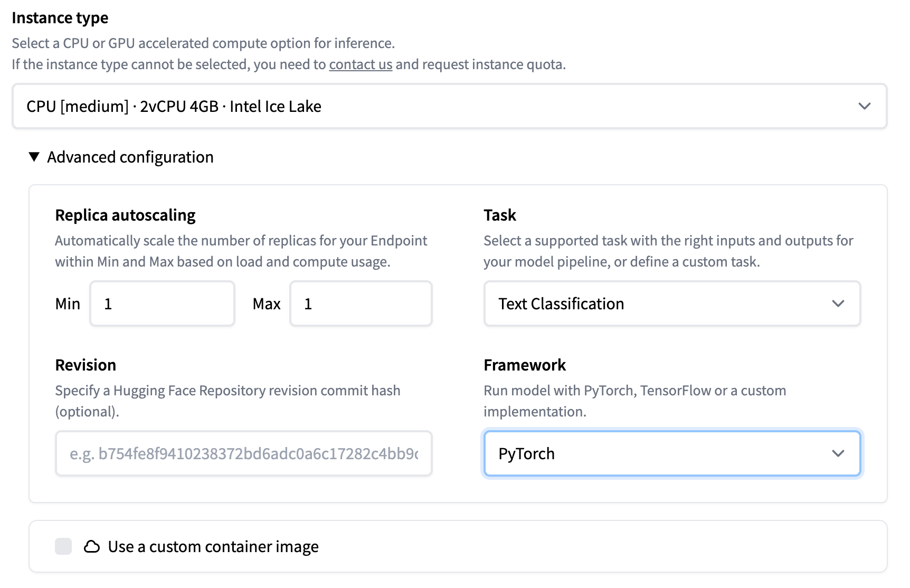Click the cloud icon beside custom container image
910x588 pixels.
pos(92,547)
